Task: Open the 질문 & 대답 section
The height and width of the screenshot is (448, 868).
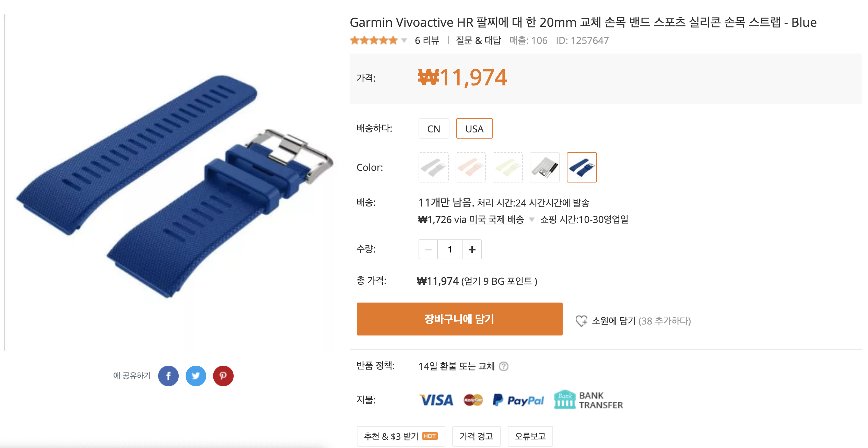Action: [478, 40]
